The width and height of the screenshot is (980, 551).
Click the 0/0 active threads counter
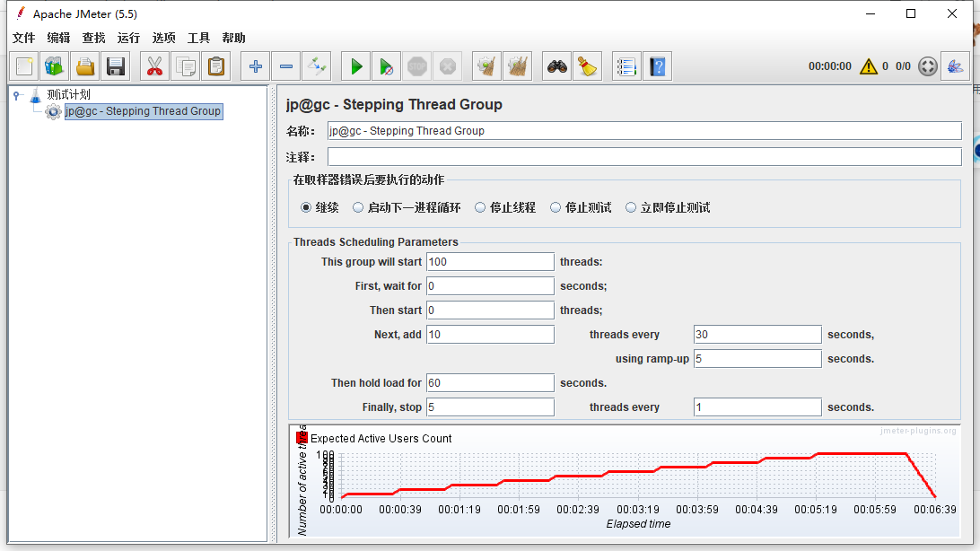pyautogui.click(x=903, y=66)
